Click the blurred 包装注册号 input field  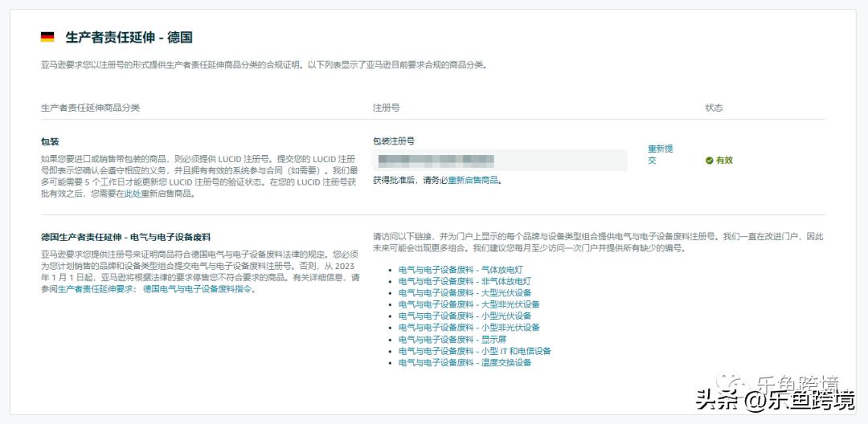coord(500,161)
